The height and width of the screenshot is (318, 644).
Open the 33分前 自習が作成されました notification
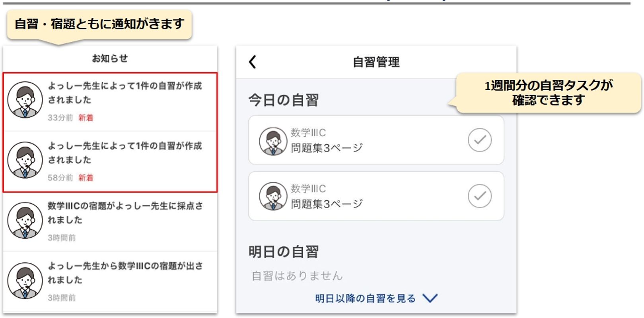tap(110, 102)
